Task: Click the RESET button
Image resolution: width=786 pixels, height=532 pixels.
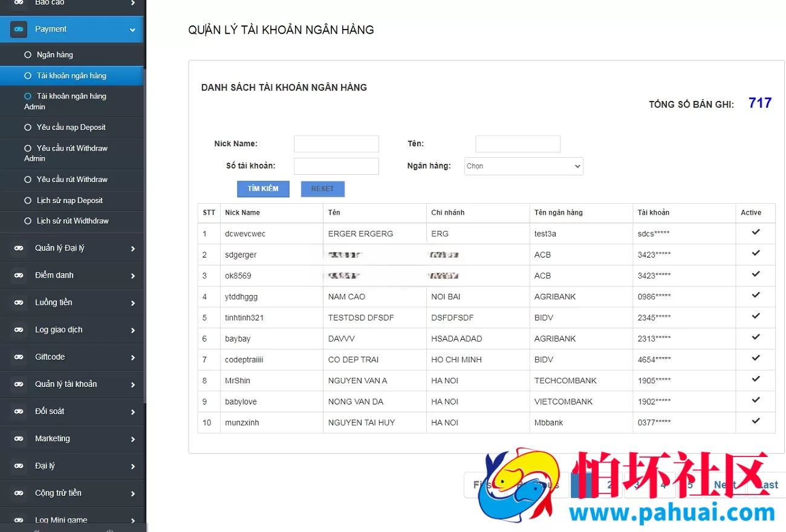Action: click(x=323, y=189)
